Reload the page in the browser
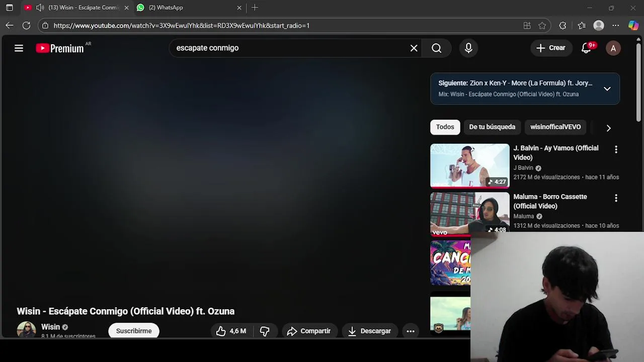The width and height of the screenshot is (644, 362). [27, 25]
